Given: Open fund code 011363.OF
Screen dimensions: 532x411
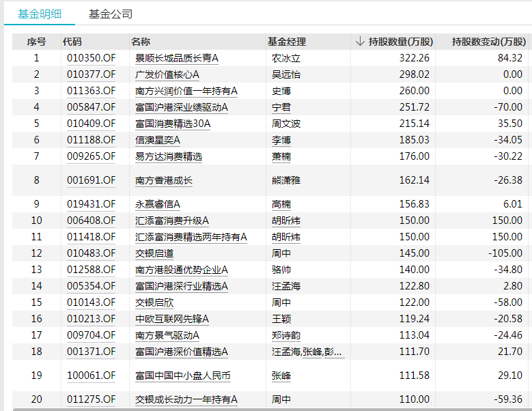Looking at the screenshot, I should point(91,91).
